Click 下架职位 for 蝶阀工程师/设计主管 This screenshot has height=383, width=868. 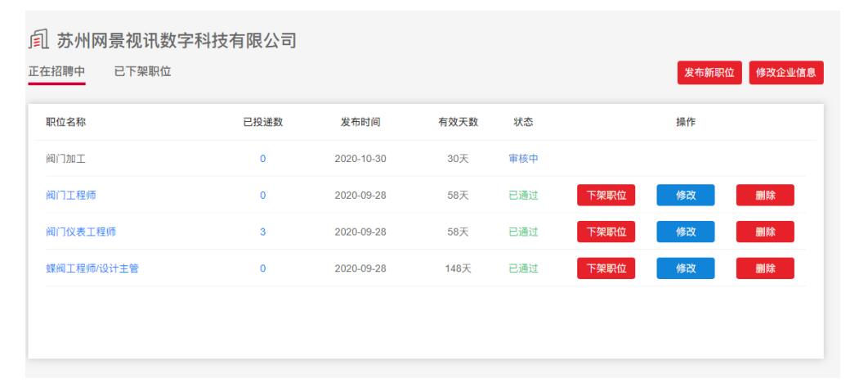(606, 268)
